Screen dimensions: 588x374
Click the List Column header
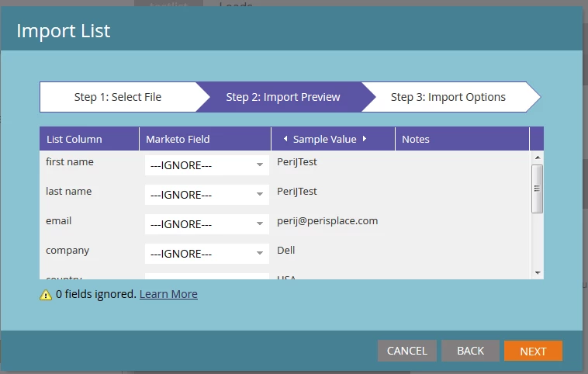(89, 139)
